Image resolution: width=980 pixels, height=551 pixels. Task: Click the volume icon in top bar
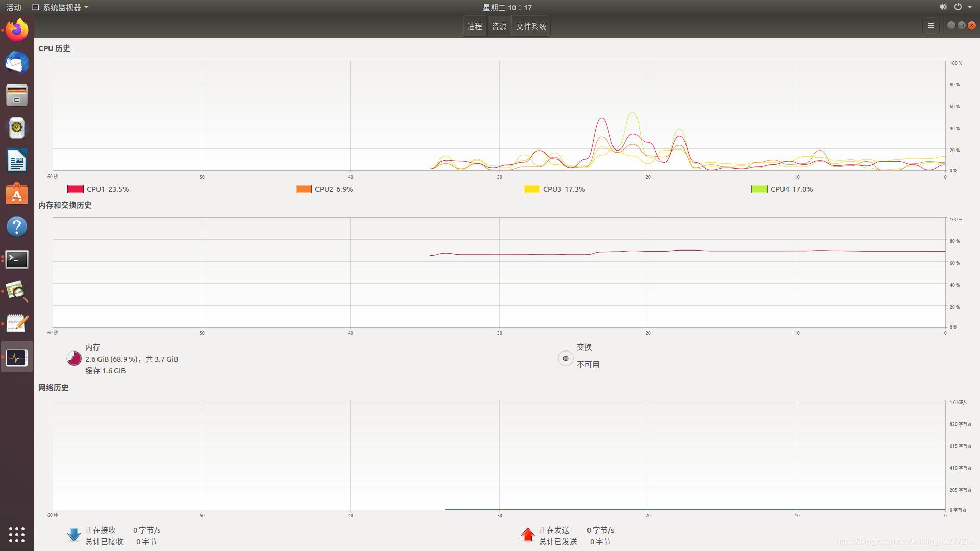942,7
